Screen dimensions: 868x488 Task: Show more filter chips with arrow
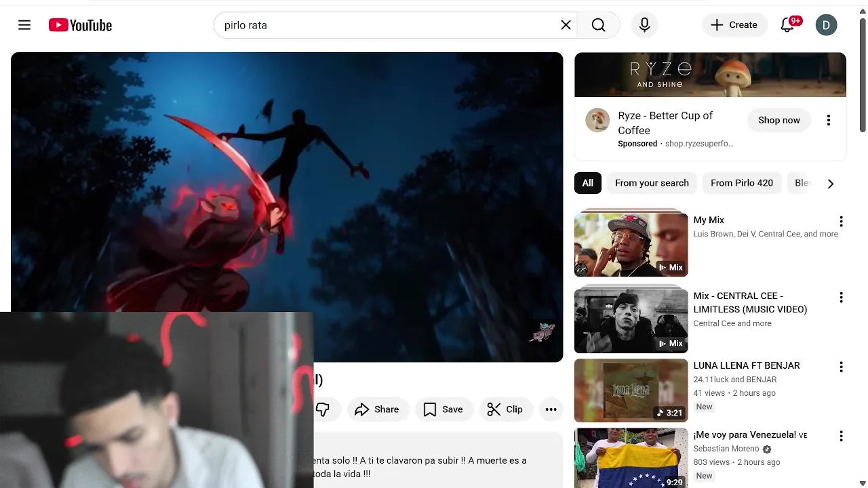tap(830, 184)
